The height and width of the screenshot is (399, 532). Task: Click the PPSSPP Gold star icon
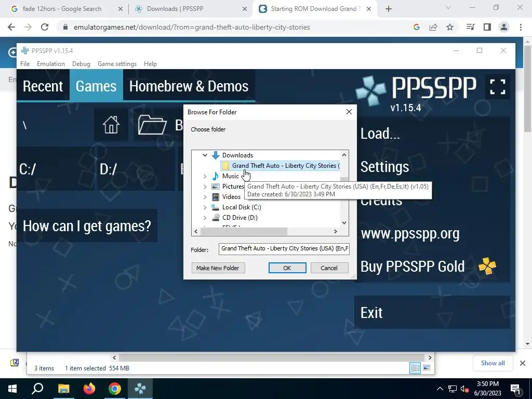click(487, 267)
